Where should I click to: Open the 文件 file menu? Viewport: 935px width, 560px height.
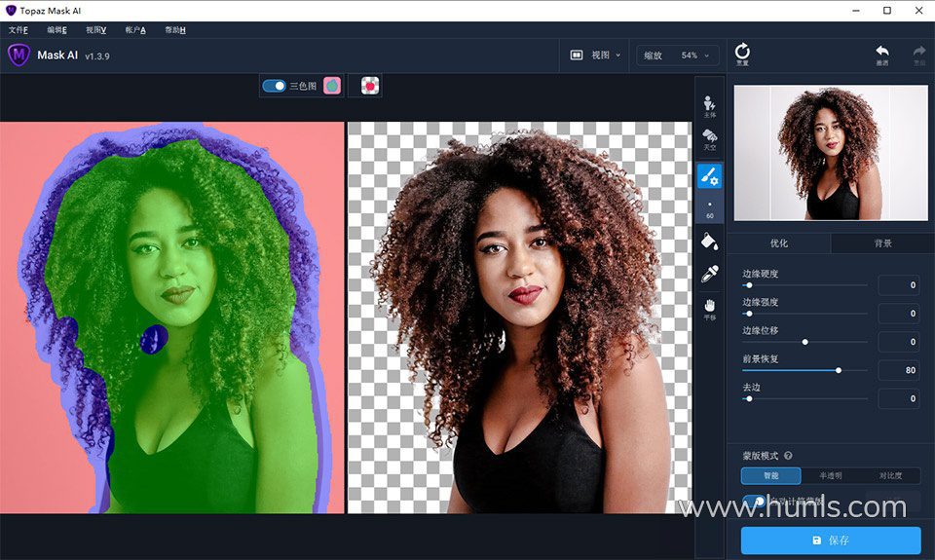pyautogui.click(x=19, y=30)
